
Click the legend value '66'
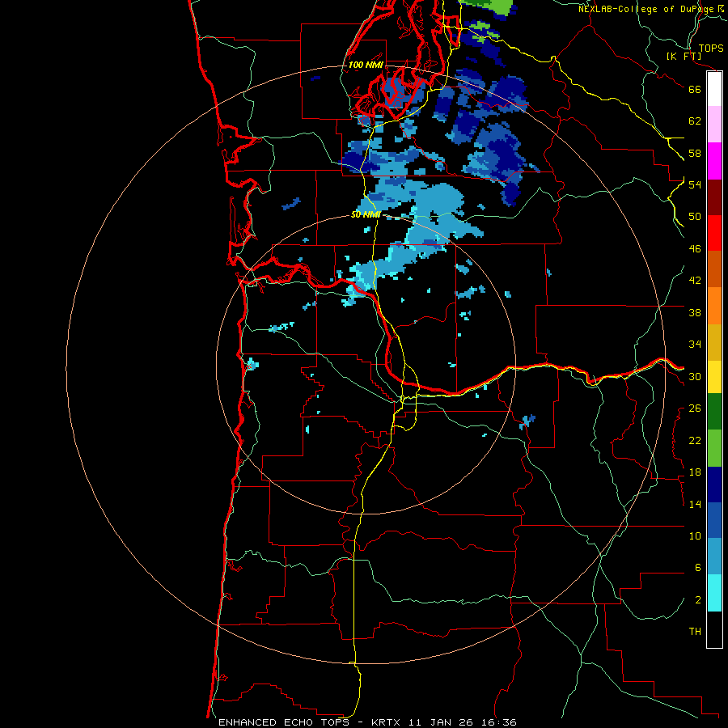[x=695, y=89]
